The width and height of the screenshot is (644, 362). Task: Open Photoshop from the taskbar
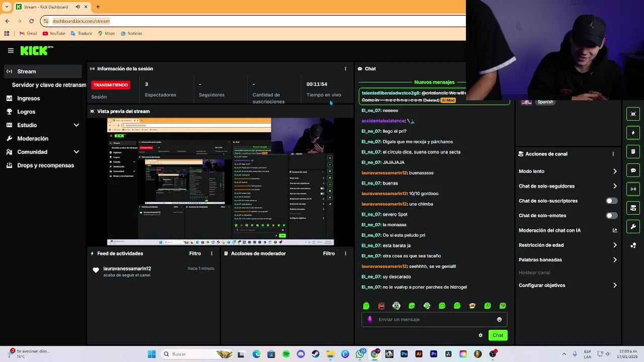(x=404, y=354)
